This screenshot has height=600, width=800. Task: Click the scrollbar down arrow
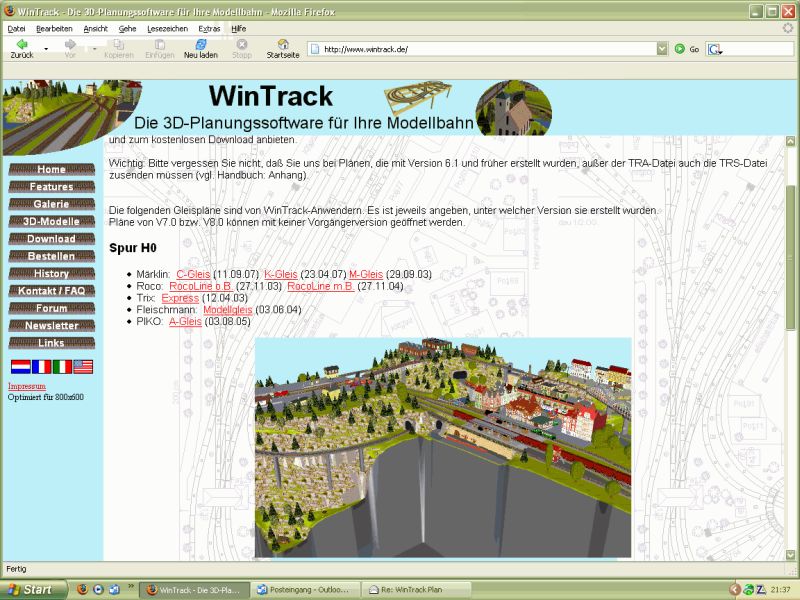tap(790, 555)
